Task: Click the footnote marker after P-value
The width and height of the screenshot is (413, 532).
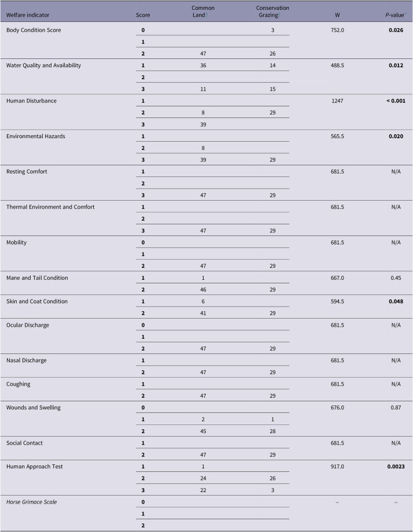Action: coord(405,14)
